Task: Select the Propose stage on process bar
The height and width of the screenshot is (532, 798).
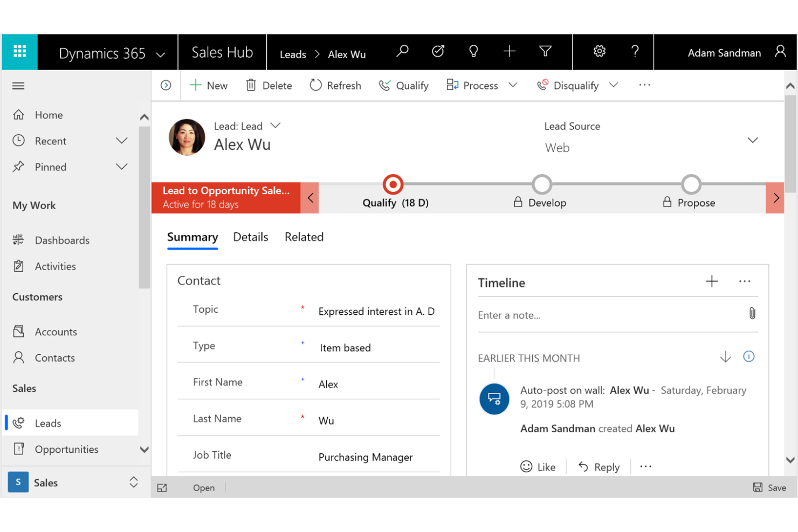Action: (x=691, y=184)
